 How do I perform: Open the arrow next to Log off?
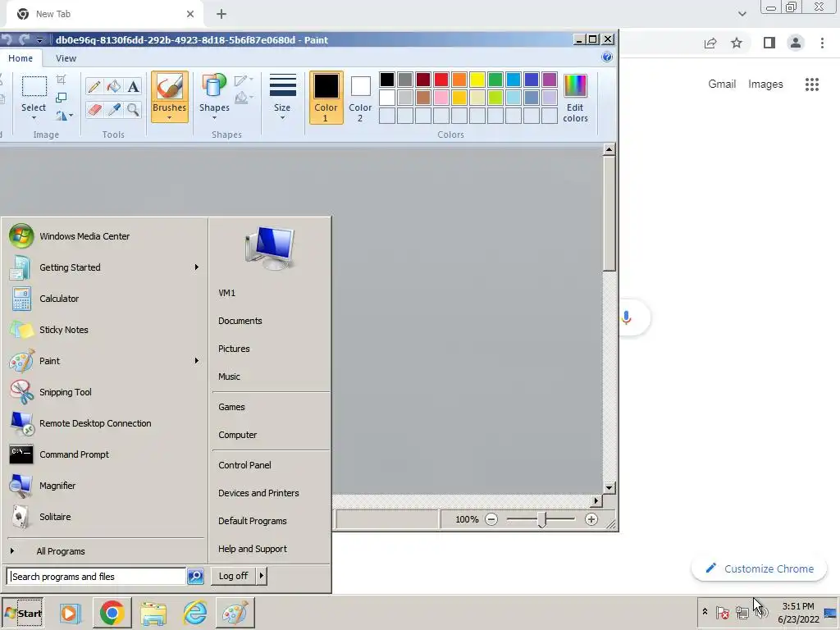coord(262,576)
